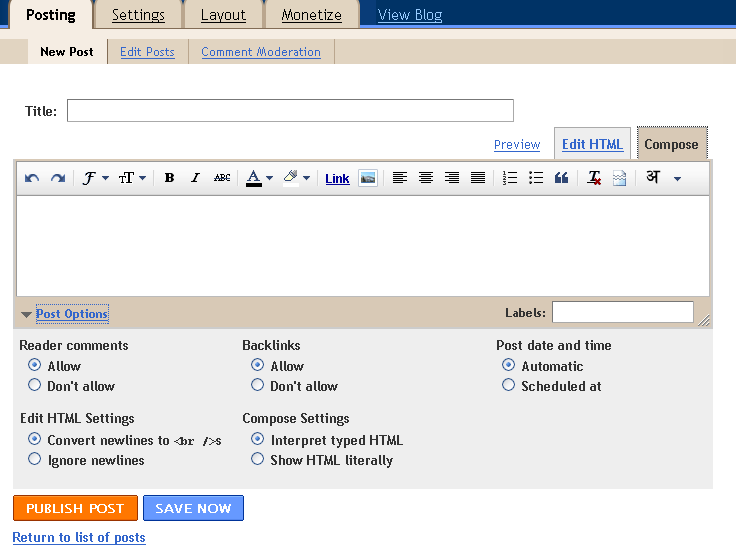Open the Layout tab

tap(223, 15)
